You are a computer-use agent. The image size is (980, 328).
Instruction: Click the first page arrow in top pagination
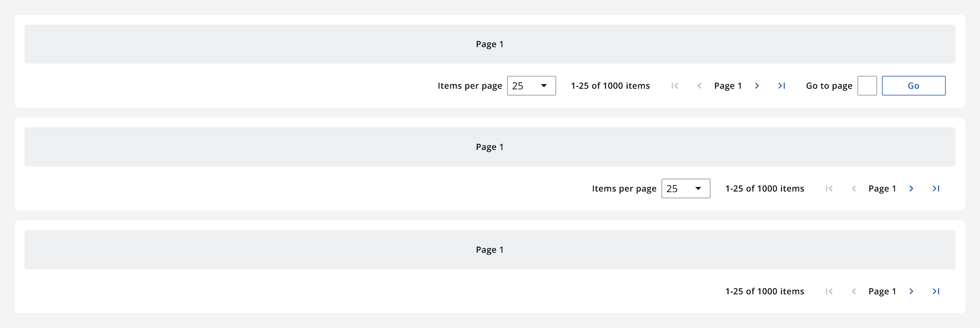tap(675, 85)
